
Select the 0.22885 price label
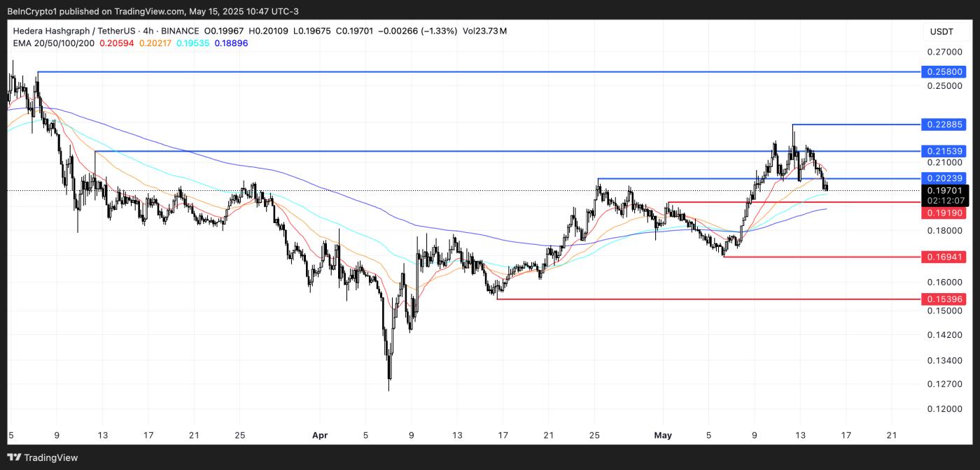click(x=945, y=124)
